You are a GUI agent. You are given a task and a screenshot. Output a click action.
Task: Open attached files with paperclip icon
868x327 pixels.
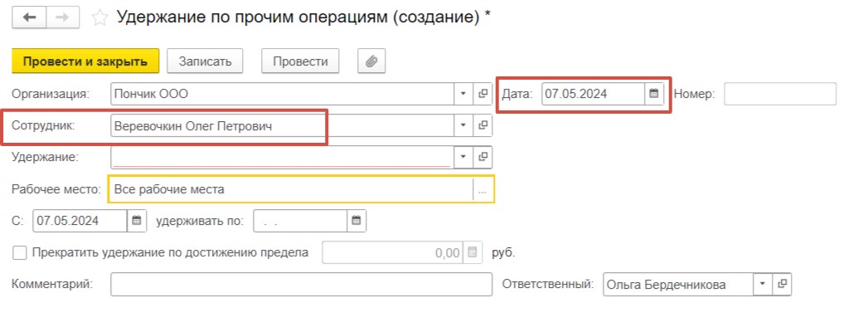click(371, 61)
